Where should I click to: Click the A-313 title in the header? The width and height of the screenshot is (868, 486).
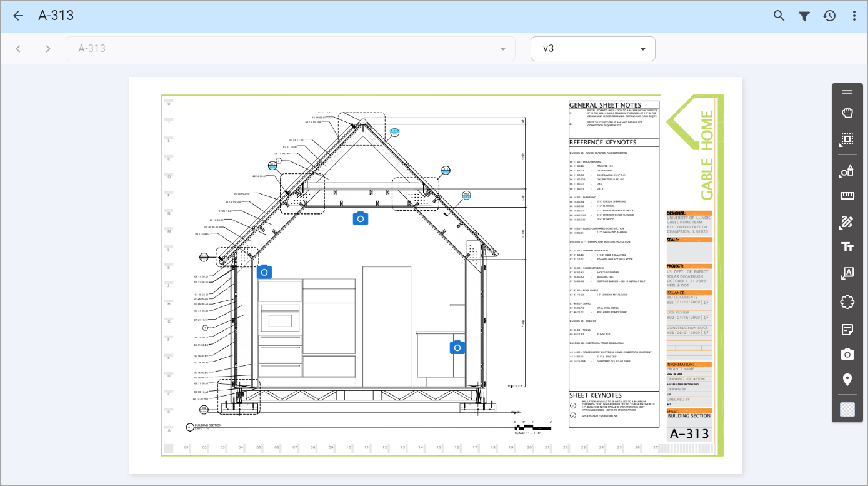56,16
